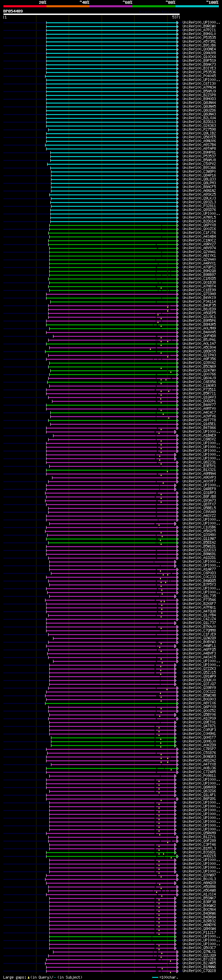
Task: Select hit label UniRef100_C7RSP7
Action: click(199, 749)
